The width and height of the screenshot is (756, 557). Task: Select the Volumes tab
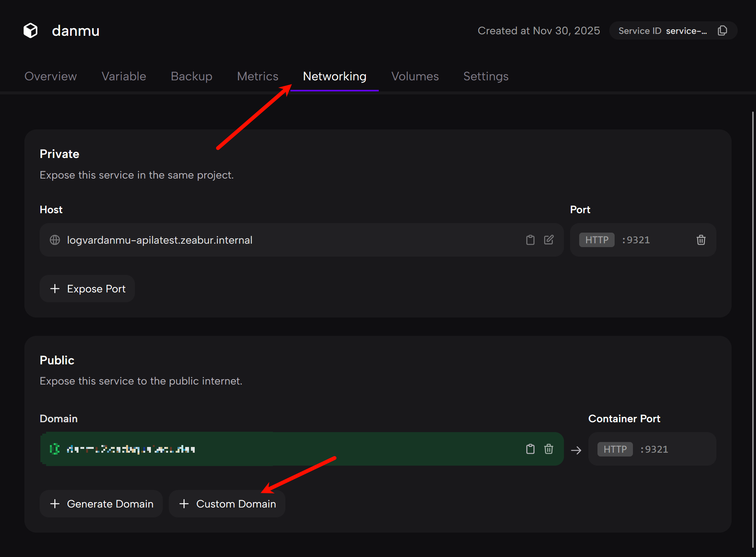click(x=415, y=76)
